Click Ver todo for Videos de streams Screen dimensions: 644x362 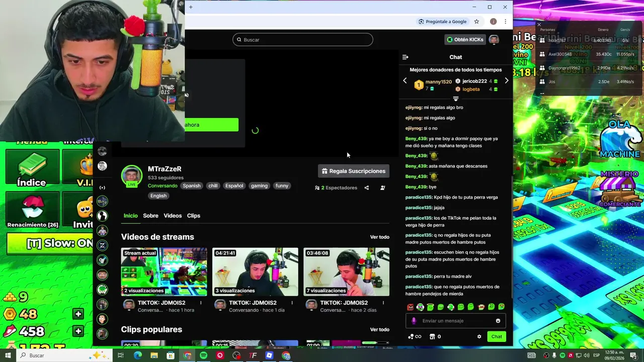click(x=380, y=237)
